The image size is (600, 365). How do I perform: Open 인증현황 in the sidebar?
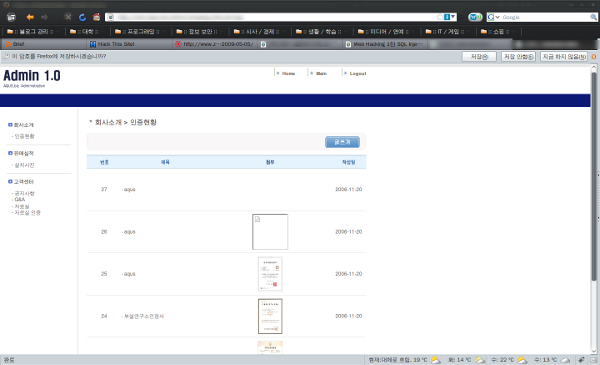(x=24, y=136)
